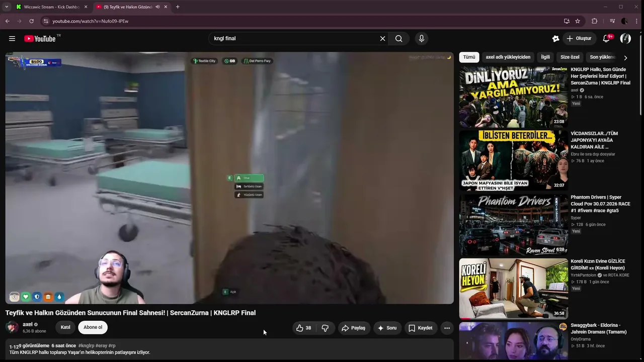This screenshot has width=644, height=362.
Task: Select the Size özel filter chip
Action: click(x=570, y=57)
